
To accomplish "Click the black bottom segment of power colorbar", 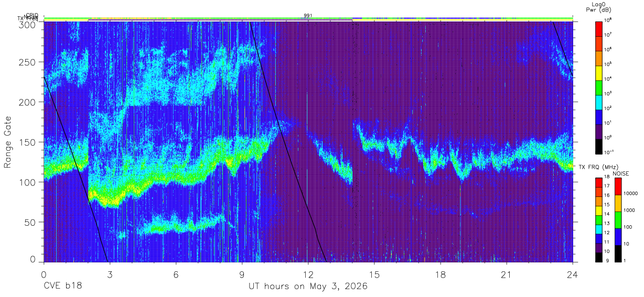I will click(598, 146).
